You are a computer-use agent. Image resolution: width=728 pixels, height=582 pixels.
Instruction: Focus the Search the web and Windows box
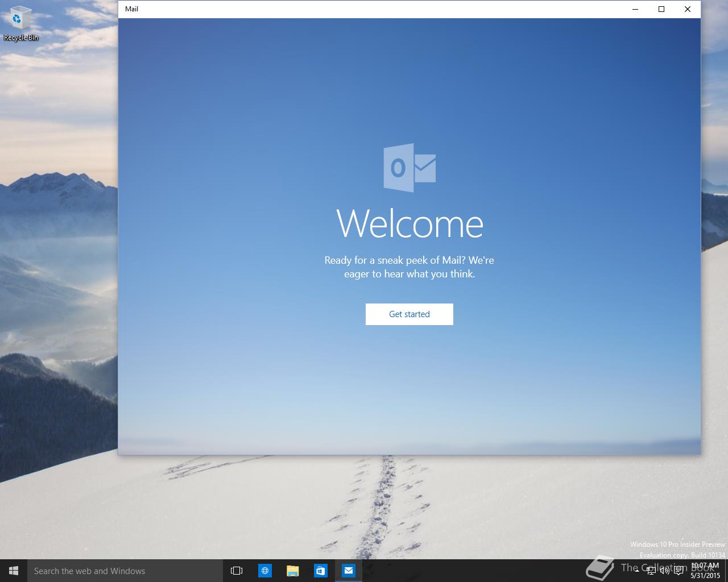click(x=125, y=571)
